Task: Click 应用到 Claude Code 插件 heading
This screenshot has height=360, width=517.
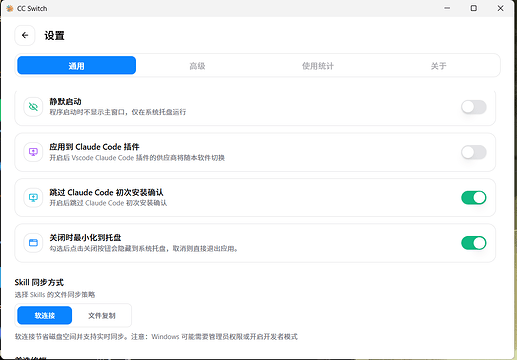Action: click(x=94, y=147)
